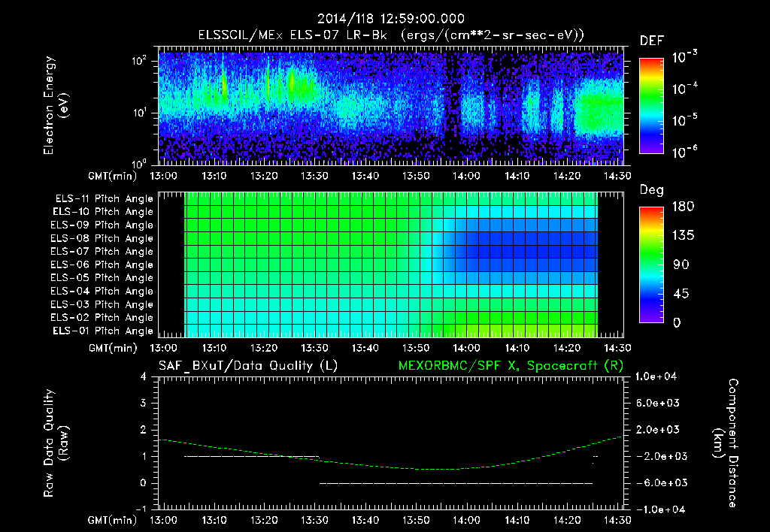
Task: Click the 14:20 tick under the pitch angle panel
Action: coord(567,348)
